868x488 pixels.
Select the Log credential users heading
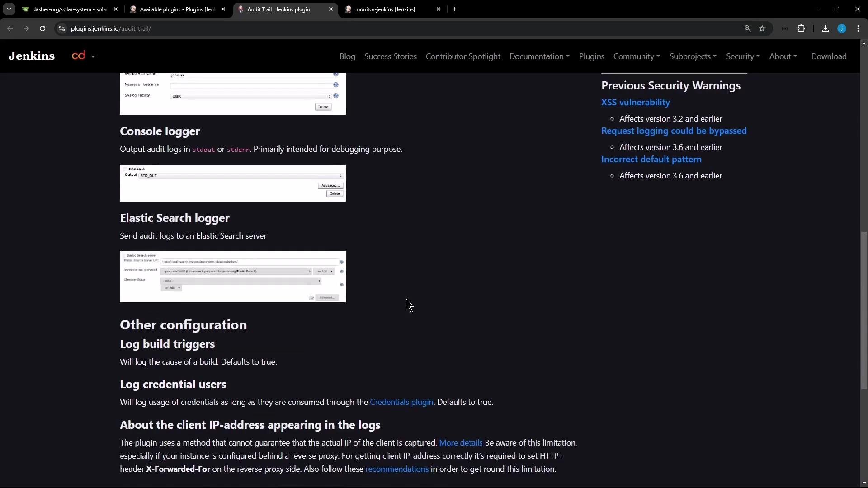coord(173,384)
